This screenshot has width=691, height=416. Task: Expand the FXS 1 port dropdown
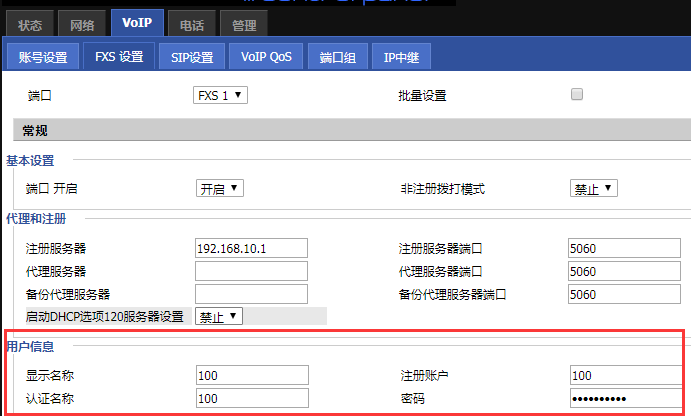pos(220,96)
